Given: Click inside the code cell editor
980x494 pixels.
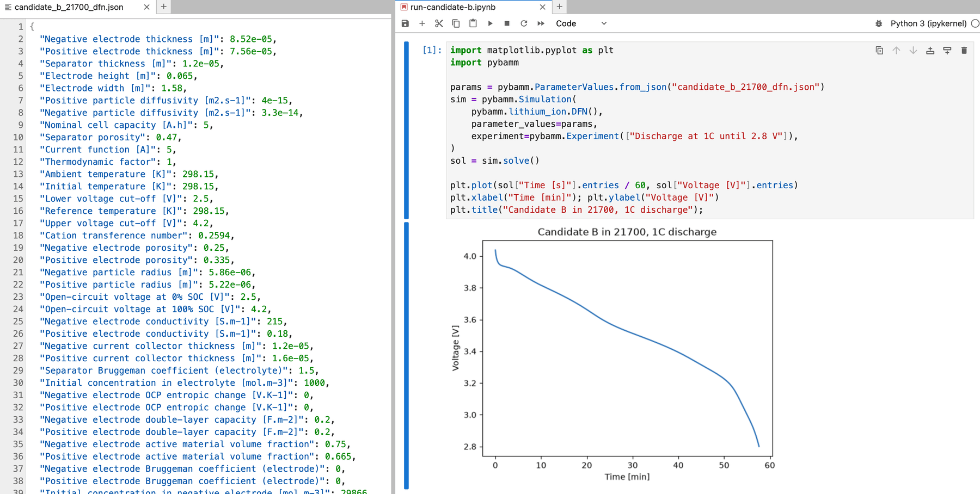Looking at the screenshot, I should 710,130.
